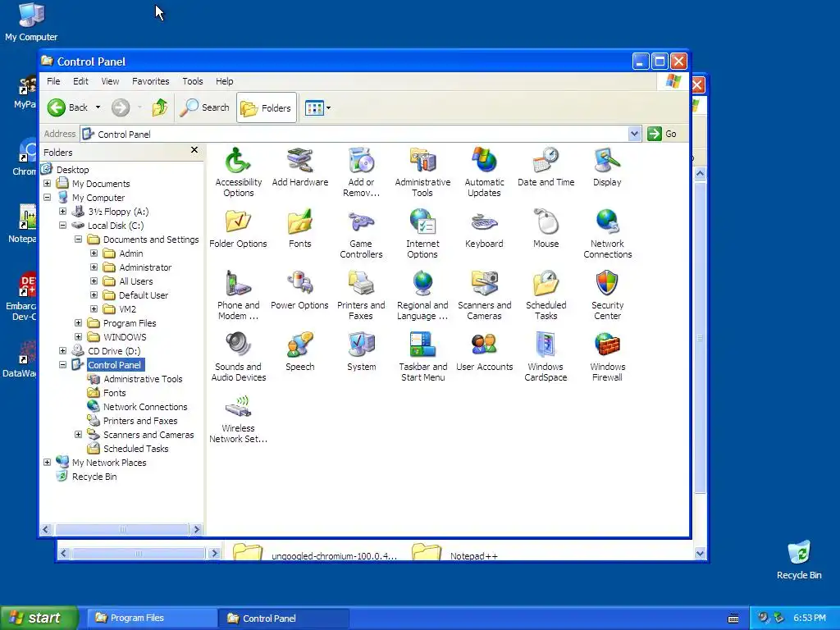840x630 pixels.
Task: Expand the Program Files tree node
Action: 78,322
